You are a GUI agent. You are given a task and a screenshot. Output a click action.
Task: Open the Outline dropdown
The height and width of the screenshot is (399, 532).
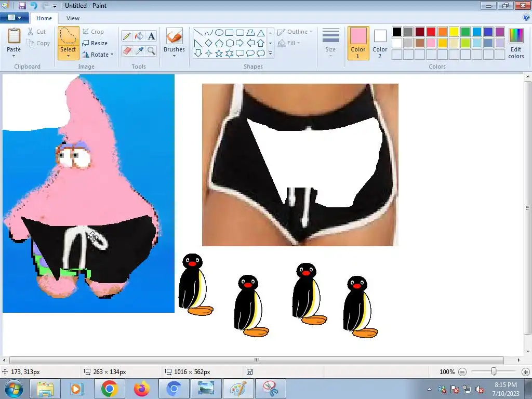coord(295,32)
